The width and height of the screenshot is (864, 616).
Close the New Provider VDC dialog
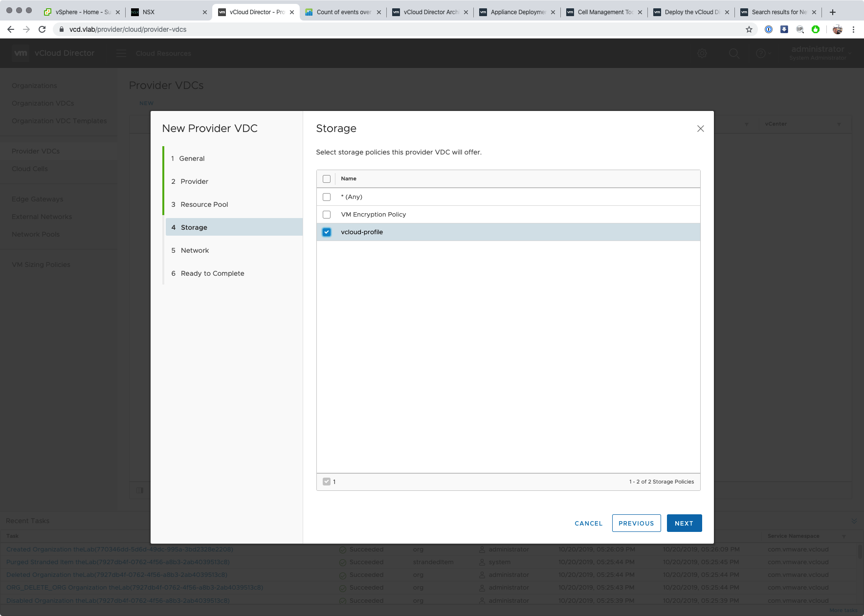coord(700,129)
